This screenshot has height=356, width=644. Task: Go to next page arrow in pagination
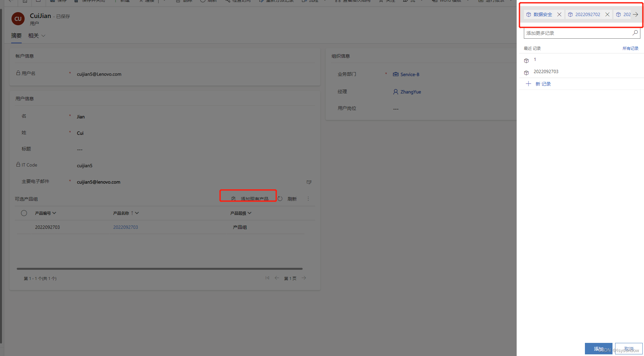[304, 278]
